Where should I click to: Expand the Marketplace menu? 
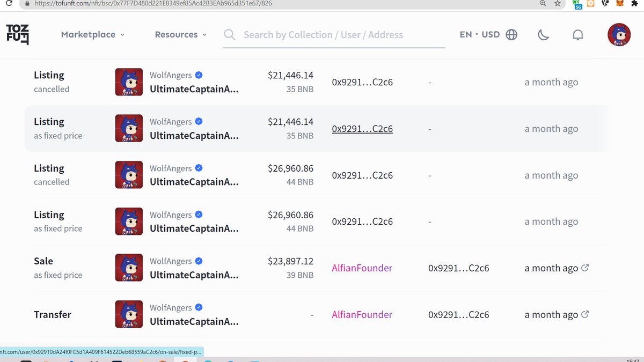93,34
